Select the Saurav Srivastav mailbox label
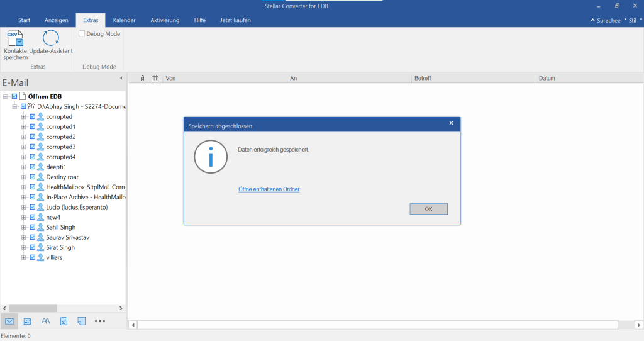 point(68,237)
